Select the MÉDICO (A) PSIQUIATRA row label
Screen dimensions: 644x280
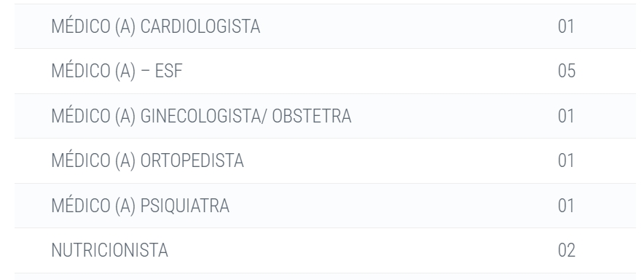tap(140, 206)
